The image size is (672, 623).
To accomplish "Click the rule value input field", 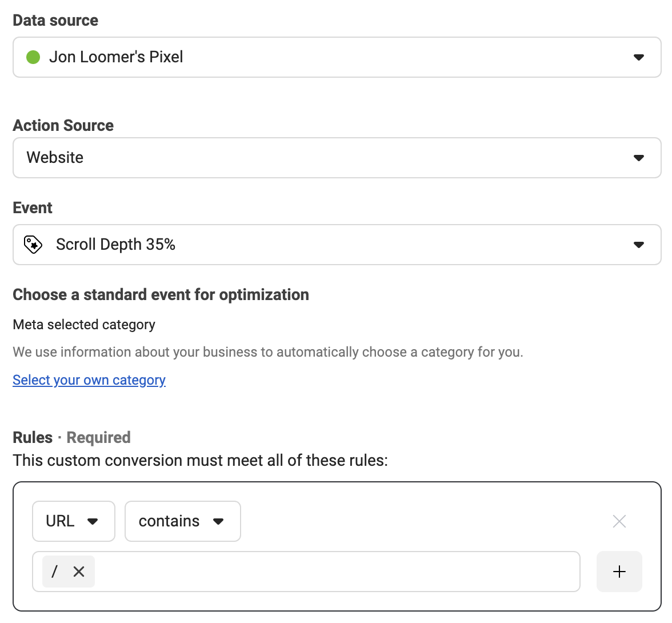I will (306, 572).
